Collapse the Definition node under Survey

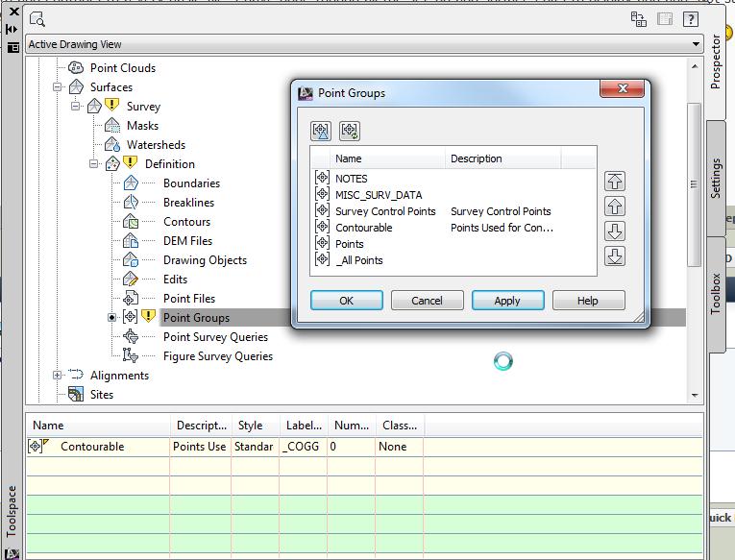tap(94, 164)
